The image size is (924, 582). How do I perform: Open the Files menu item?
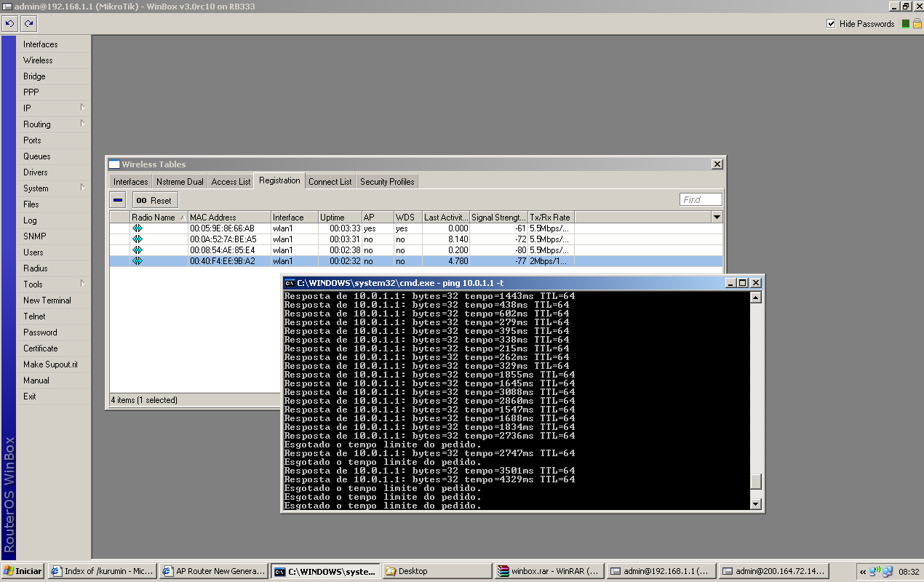pos(54,204)
